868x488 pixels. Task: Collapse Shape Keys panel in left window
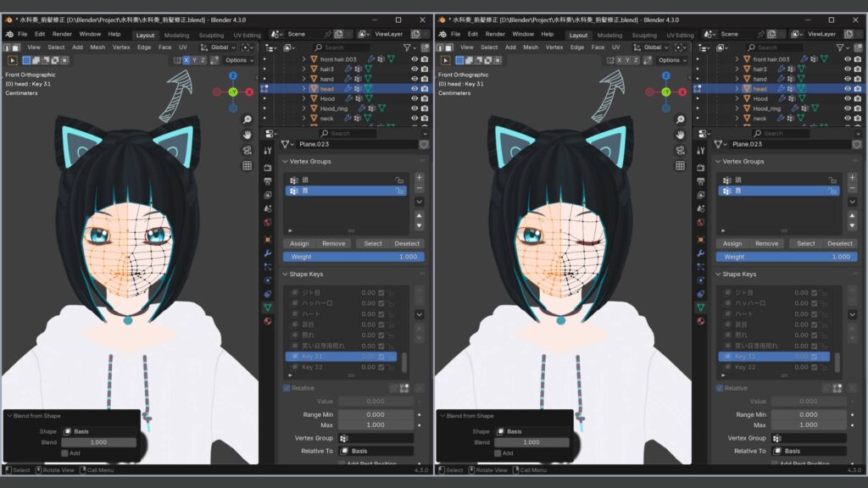tap(286, 274)
